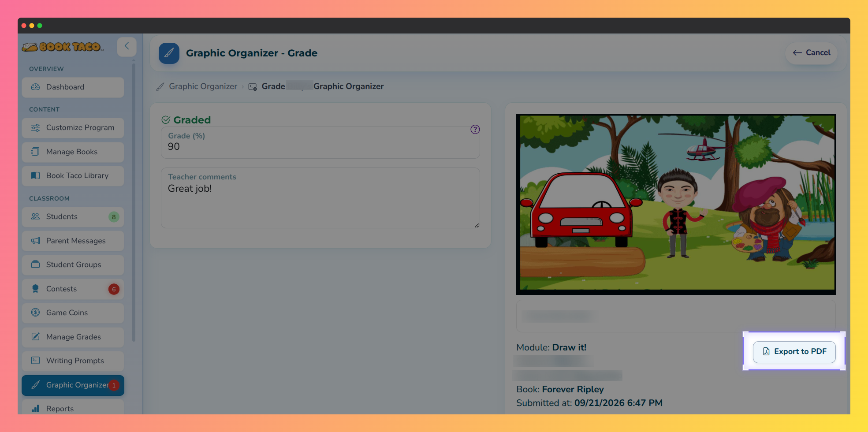Click the Manage Books icon

pyautogui.click(x=36, y=152)
